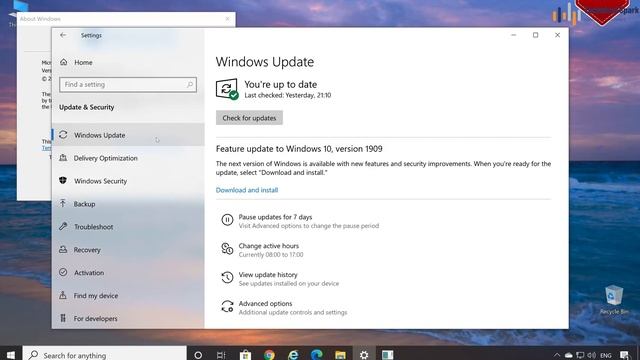
Task: Click the Settings gear taskbar icon
Action: (364, 355)
